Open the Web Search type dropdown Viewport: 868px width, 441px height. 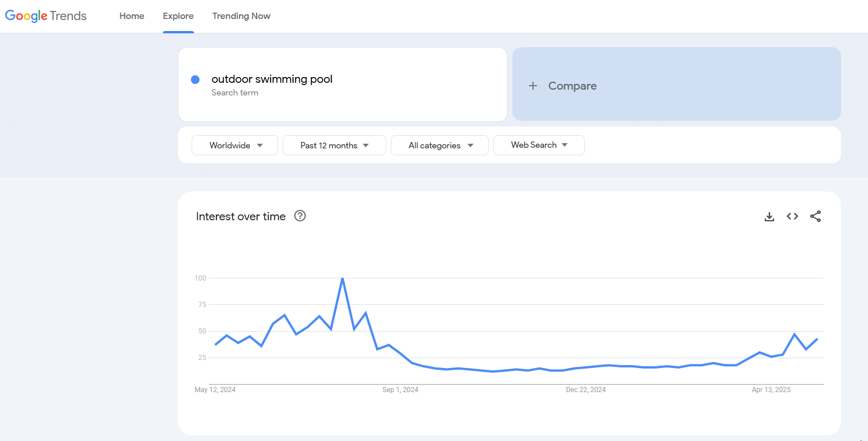(539, 145)
